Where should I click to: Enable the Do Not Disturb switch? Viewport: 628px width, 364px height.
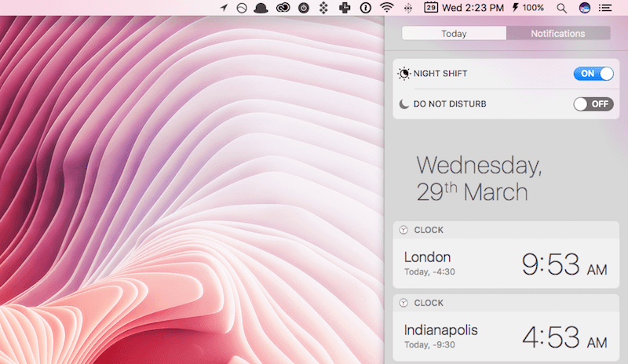pos(593,104)
